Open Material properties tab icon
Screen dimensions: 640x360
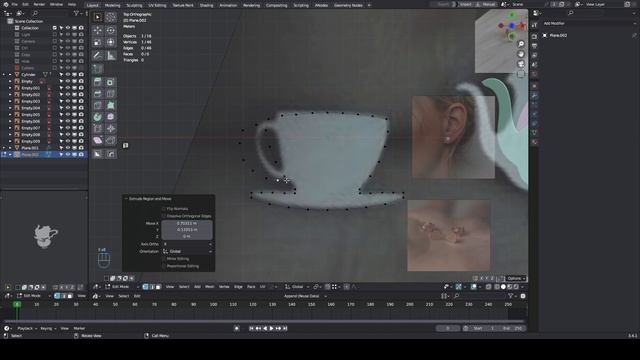(534, 142)
